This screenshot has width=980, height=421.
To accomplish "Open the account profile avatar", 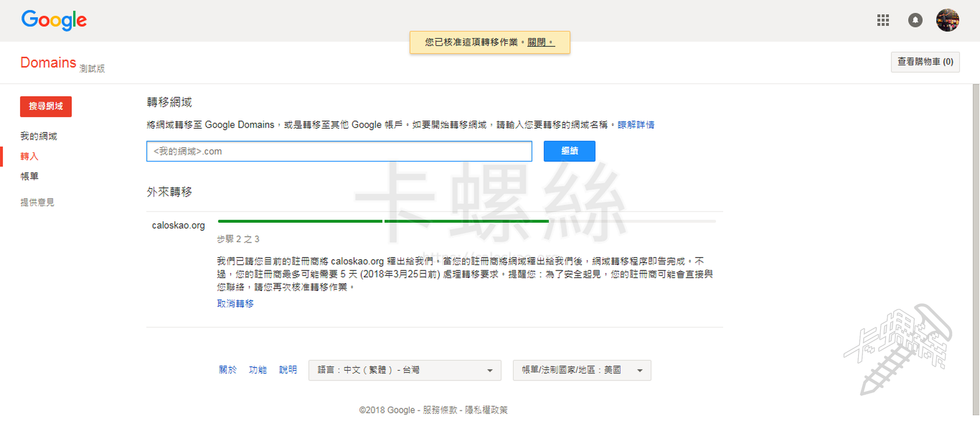I will coord(947,20).
